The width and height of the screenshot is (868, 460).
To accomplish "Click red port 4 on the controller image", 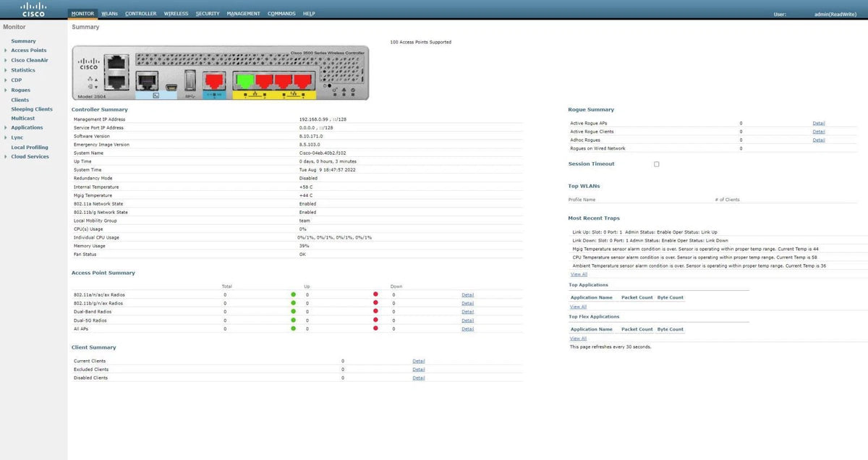I will click(302, 80).
